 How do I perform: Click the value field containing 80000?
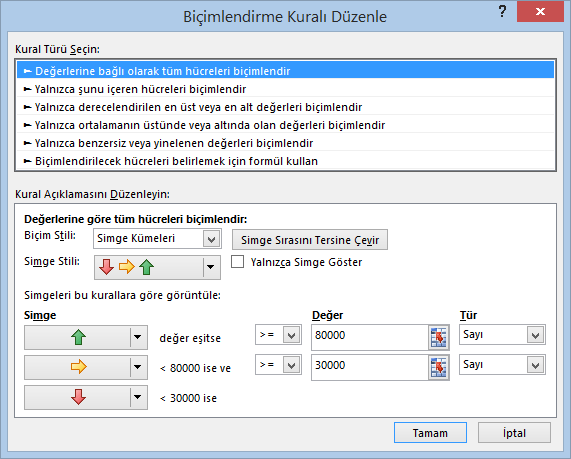point(370,337)
